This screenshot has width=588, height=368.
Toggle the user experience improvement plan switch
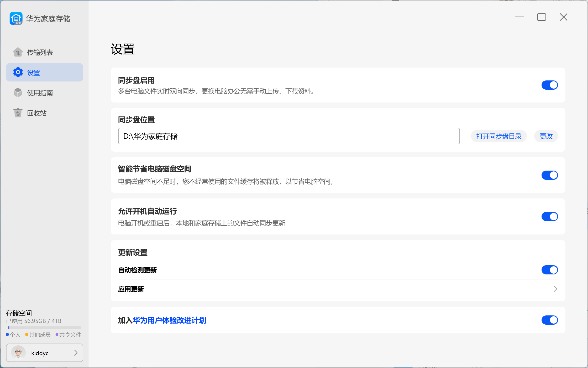point(550,320)
